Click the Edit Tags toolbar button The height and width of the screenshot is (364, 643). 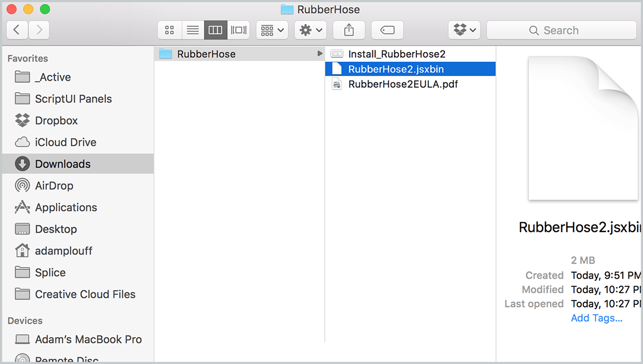[x=387, y=30]
